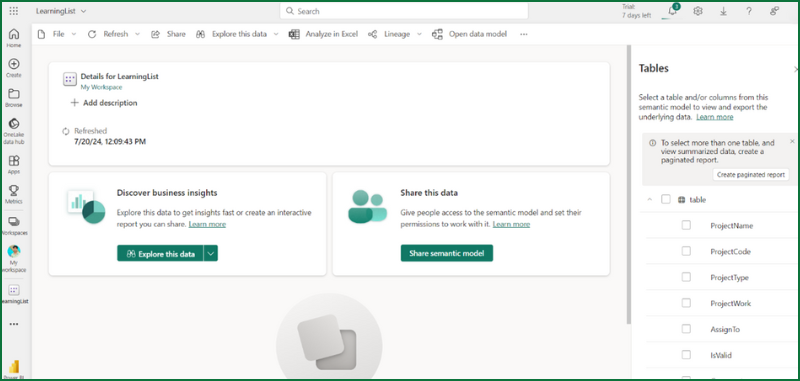Click the Search input field
800x381 pixels.
[x=404, y=11]
